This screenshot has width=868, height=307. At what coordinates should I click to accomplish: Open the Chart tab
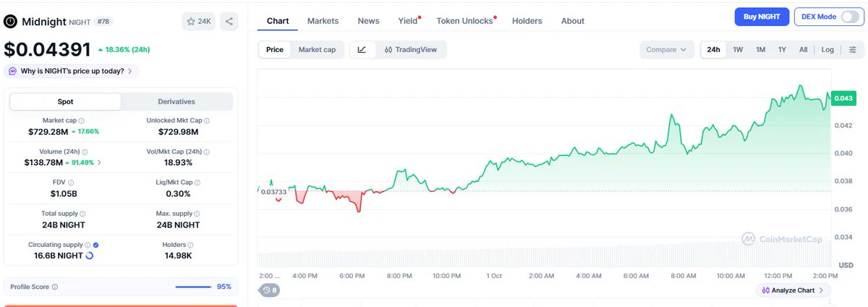(x=278, y=21)
